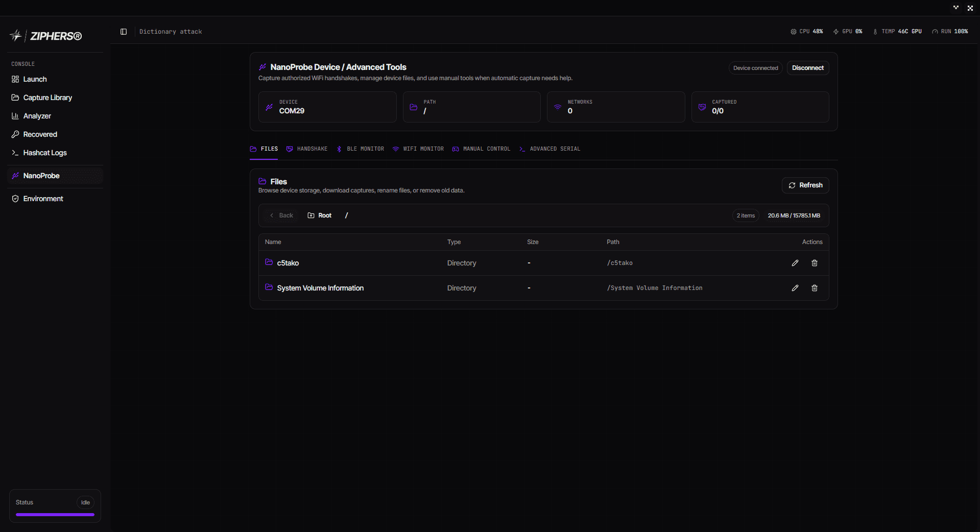980x532 pixels.
Task: Select NanoProbe in sidebar
Action: click(55, 176)
